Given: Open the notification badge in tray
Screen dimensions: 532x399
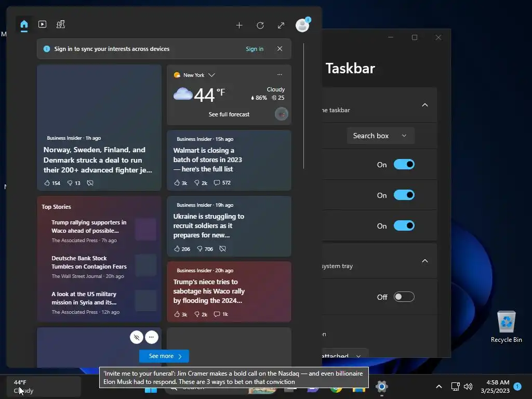Looking at the screenshot, I should (x=517, y=387).
